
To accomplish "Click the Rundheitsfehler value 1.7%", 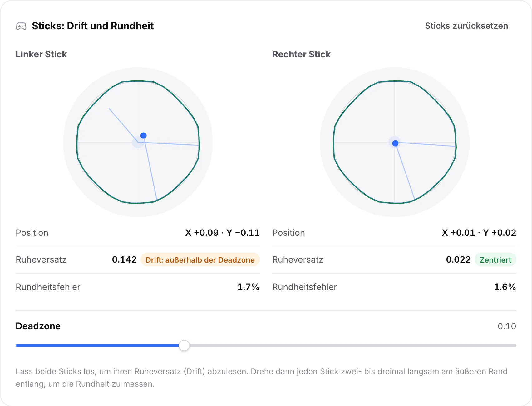I will pyautogui.click(x=249, y=287).
